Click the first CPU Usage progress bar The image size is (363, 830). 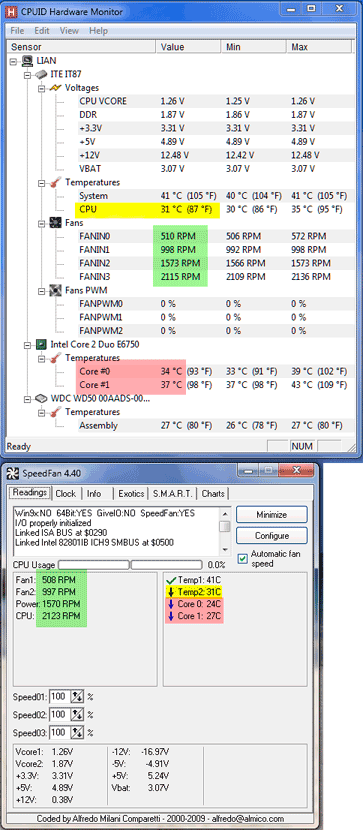point(94,565)
